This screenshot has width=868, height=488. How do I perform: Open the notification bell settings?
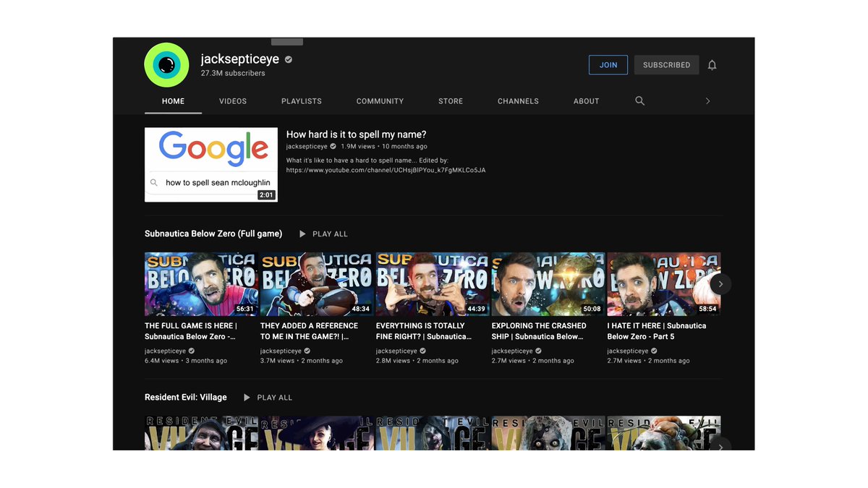(712, 65)
